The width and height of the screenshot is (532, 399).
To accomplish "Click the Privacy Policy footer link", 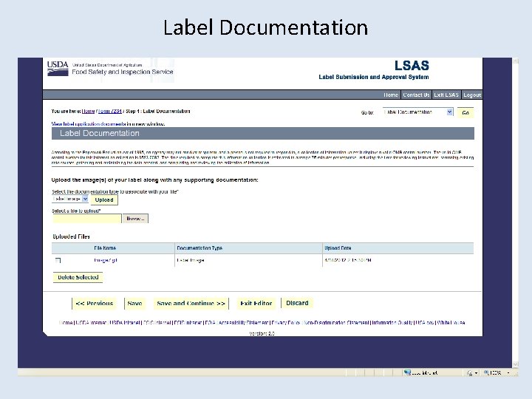I will pos(286,323).
